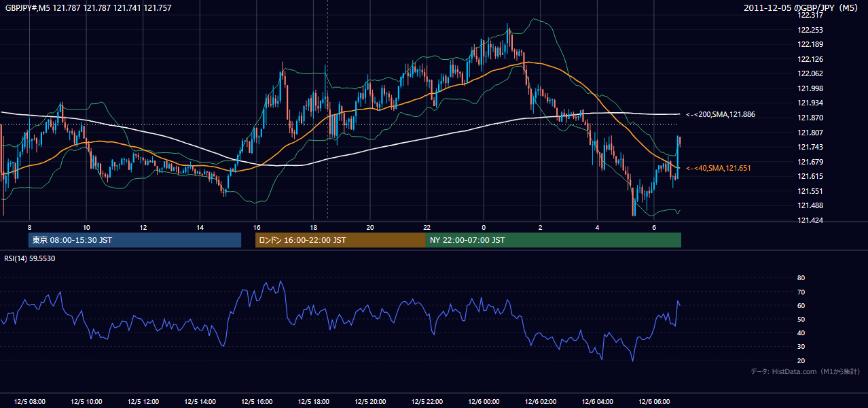Click price axis value 122.317
This screenshot has width=868, height=408.
pyautogui.click(x=810, y=16)
